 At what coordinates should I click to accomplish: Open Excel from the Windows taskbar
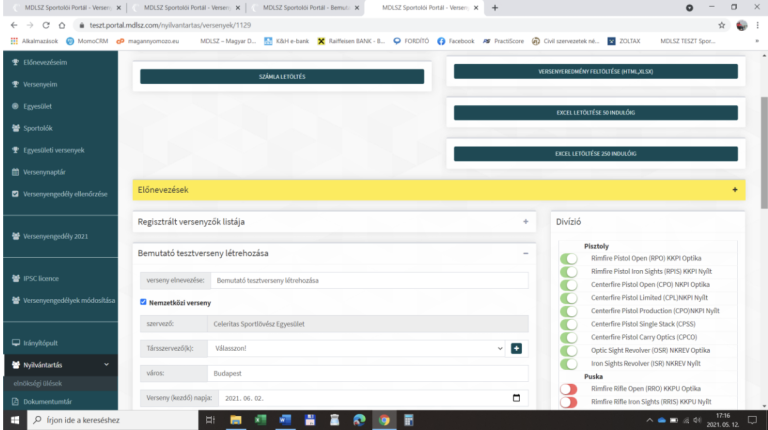point(261,421)
